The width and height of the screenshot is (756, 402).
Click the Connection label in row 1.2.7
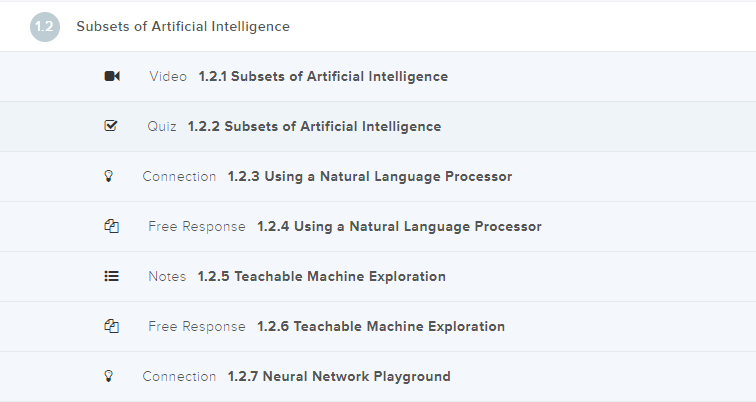click(179, 377)
